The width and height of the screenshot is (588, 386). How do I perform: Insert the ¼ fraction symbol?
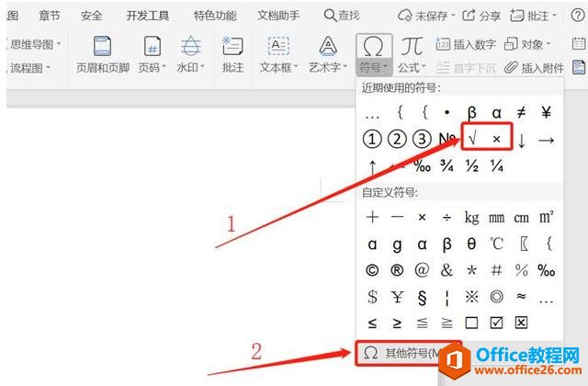click(x=496, y=165)
